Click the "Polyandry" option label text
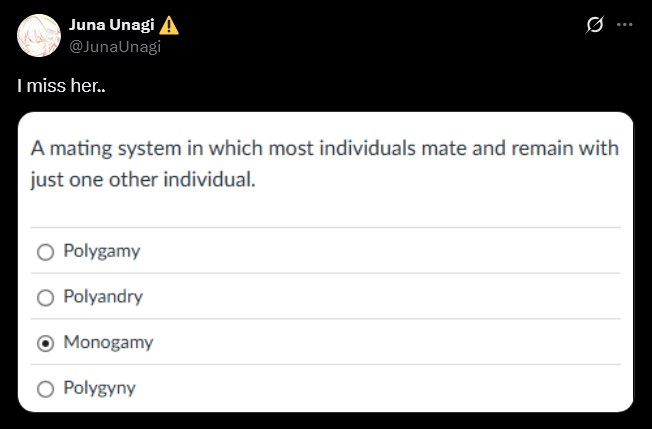The height and width of the screenshot is (429, 652). [103, 297]
